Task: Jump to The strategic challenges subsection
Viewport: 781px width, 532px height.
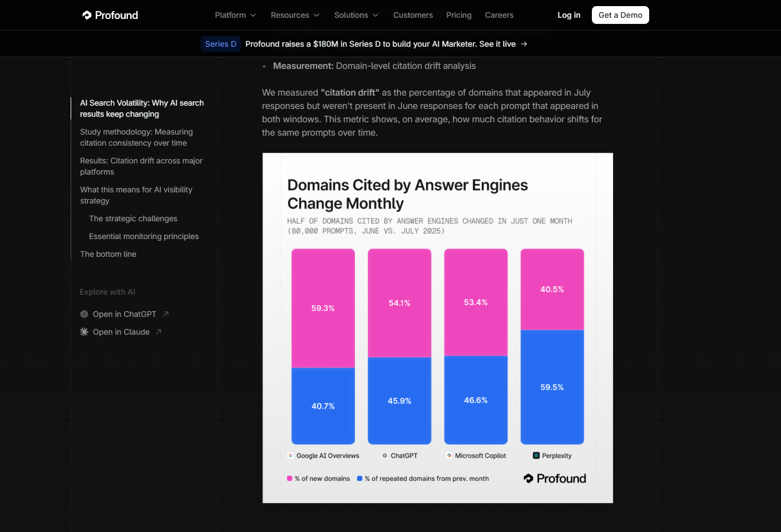Action: (x=134, y=218)
